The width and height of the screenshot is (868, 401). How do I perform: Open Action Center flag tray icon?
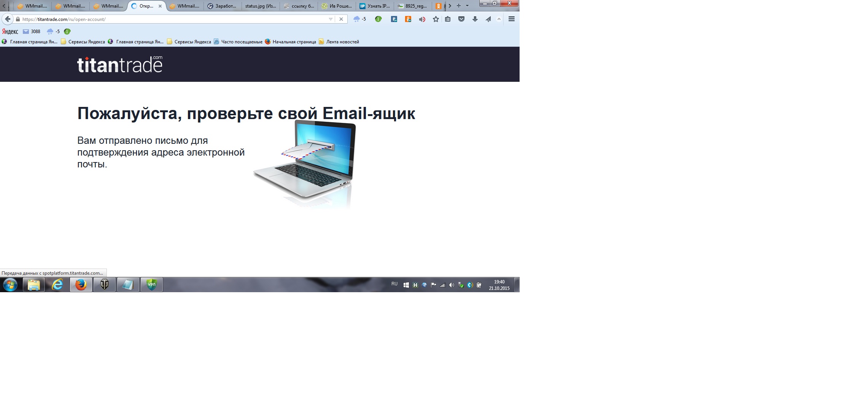(433, 285)
